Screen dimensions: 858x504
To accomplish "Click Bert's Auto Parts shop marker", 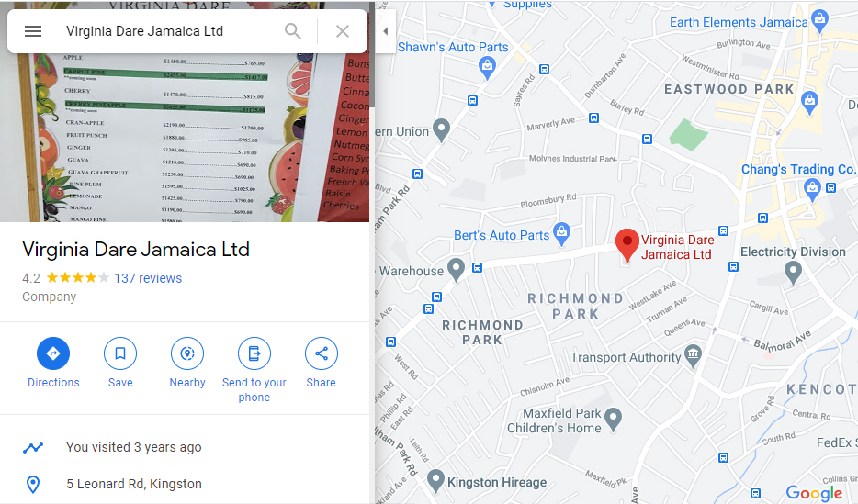I will pos(561,234).
